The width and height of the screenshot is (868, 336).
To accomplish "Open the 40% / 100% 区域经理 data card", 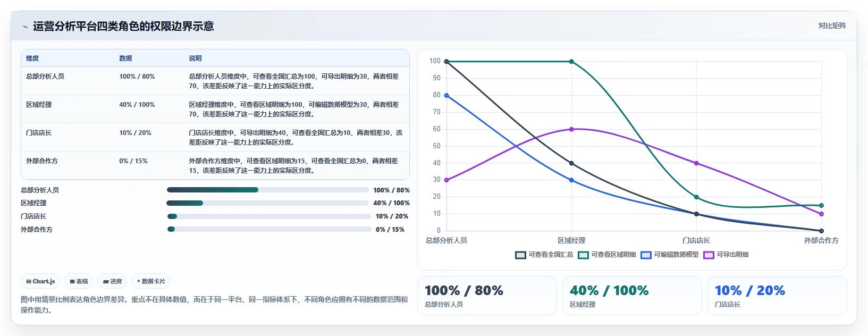I will point(632,296).
